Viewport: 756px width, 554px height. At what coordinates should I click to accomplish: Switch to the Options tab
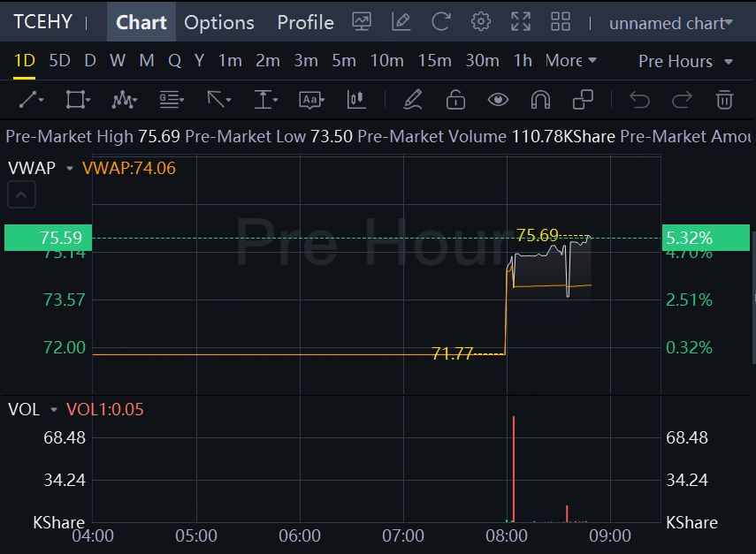tap(219, 22)
